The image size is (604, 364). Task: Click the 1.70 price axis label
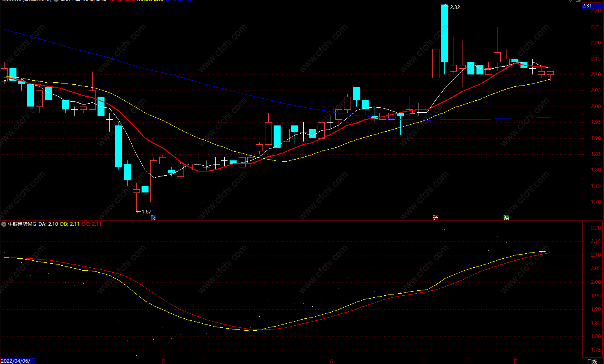coord(596,202)
